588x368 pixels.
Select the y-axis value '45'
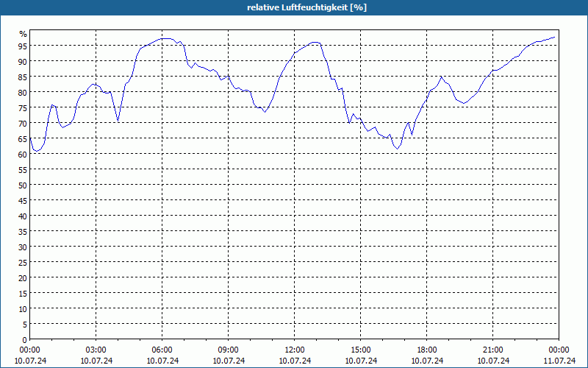tap(23, 200)
